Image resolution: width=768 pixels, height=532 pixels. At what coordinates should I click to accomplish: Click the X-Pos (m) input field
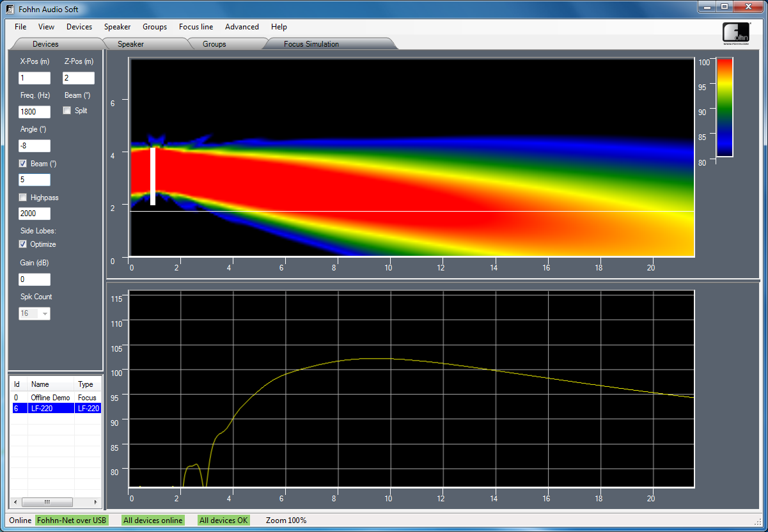coord(35,78)
